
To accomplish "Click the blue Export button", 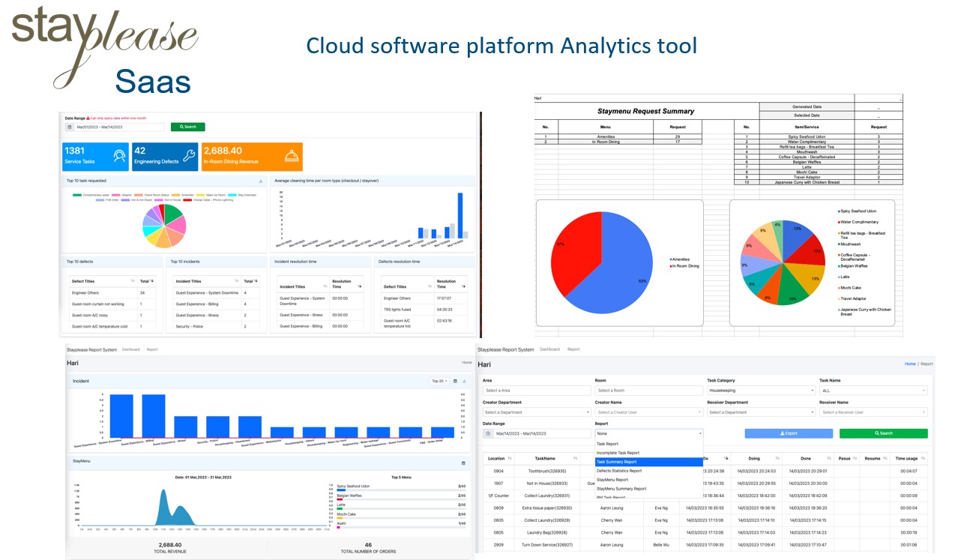I will (x=789, y=433).
